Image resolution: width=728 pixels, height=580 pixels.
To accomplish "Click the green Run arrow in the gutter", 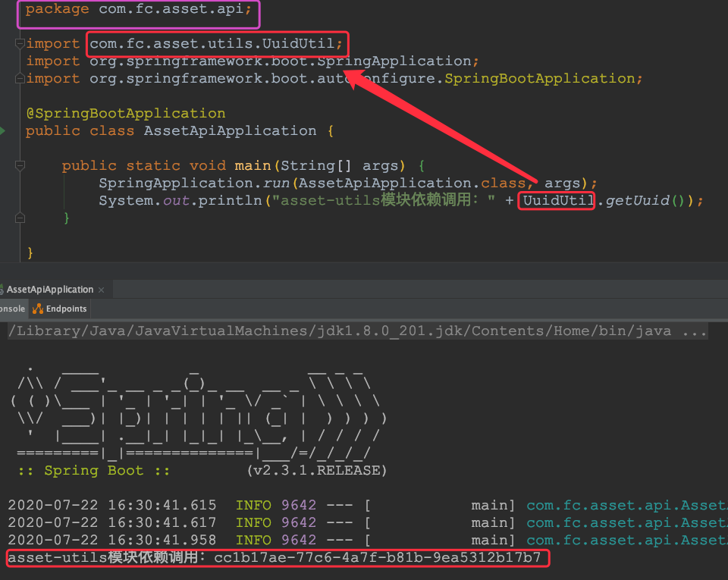I will (x=4, y=130).
